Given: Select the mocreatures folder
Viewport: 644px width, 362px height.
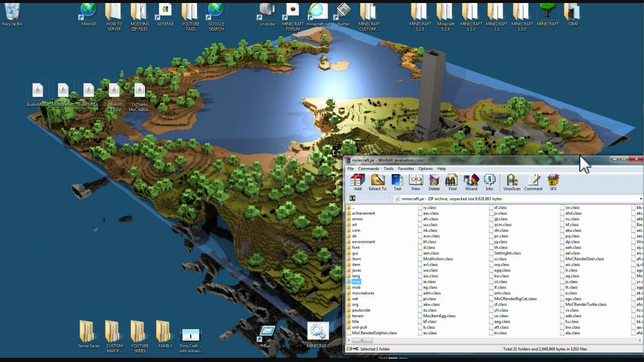Looking at the screenshot, I should tap(360, 293).
